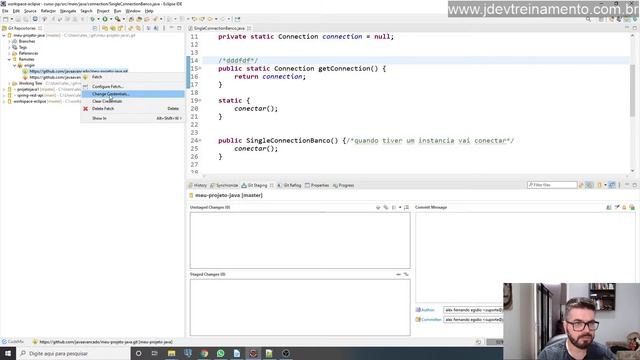The width and height of the screenshot is (640, 360).
Task: Click the Clone Git repository icon
Action: point(113,28)
